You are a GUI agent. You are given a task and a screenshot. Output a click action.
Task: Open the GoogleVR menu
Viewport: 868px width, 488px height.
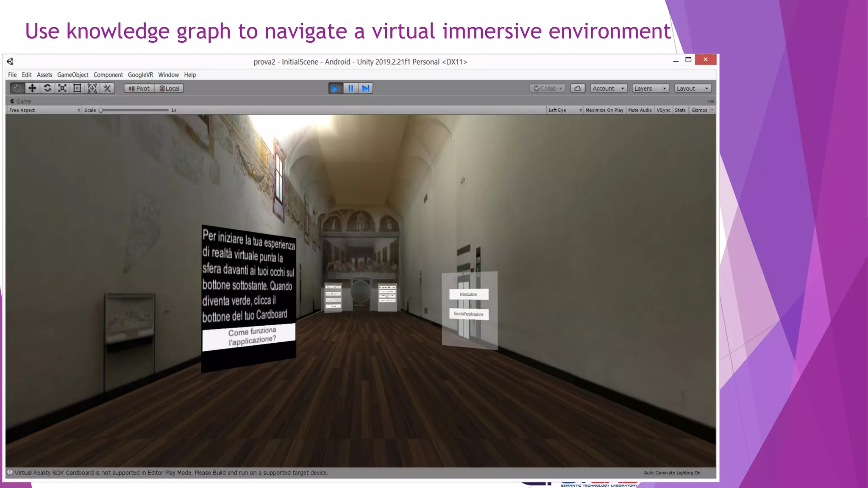coord(140,75)
